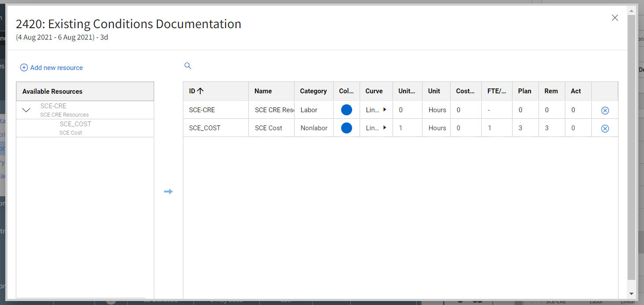Click scrollbar down arrow at bottom right
This screenshot has width=644, height=305.
pyautogui.click(x=631, y=294)
